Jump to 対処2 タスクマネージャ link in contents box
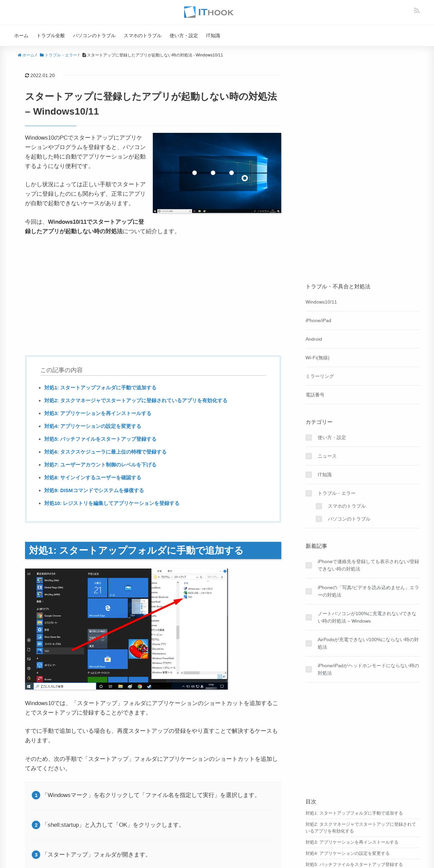The width and height of the screenshot is (434, 868). tap(136, 401)
